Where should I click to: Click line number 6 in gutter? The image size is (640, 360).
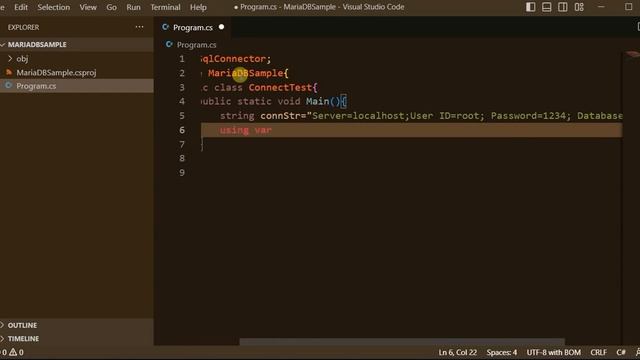[x=182, y=130]
